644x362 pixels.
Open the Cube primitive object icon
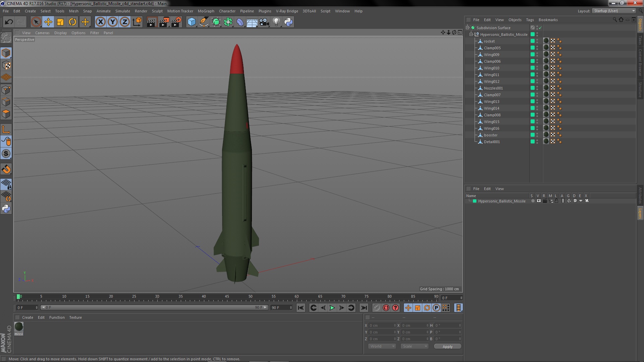point(192,22)
